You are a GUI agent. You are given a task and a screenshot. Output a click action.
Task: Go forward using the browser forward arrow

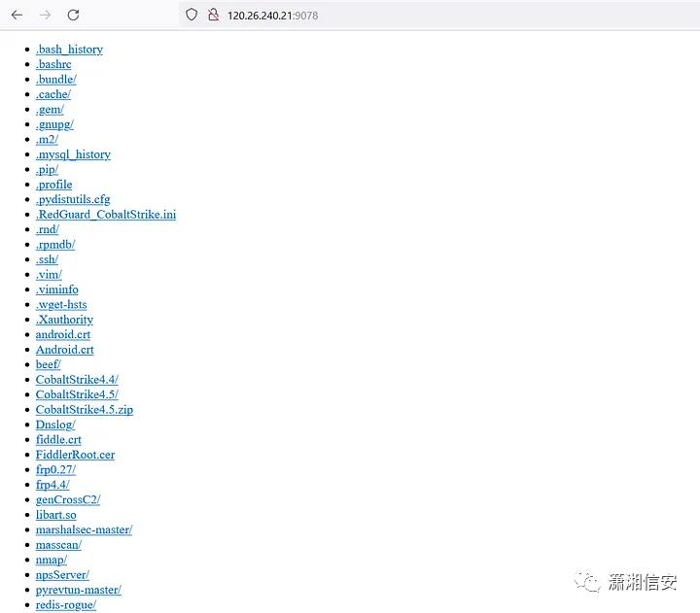(45, 16)
